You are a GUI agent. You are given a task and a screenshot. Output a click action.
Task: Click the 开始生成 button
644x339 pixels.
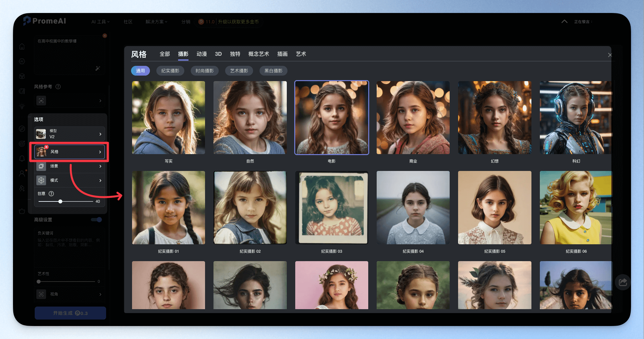coord(70,313)
